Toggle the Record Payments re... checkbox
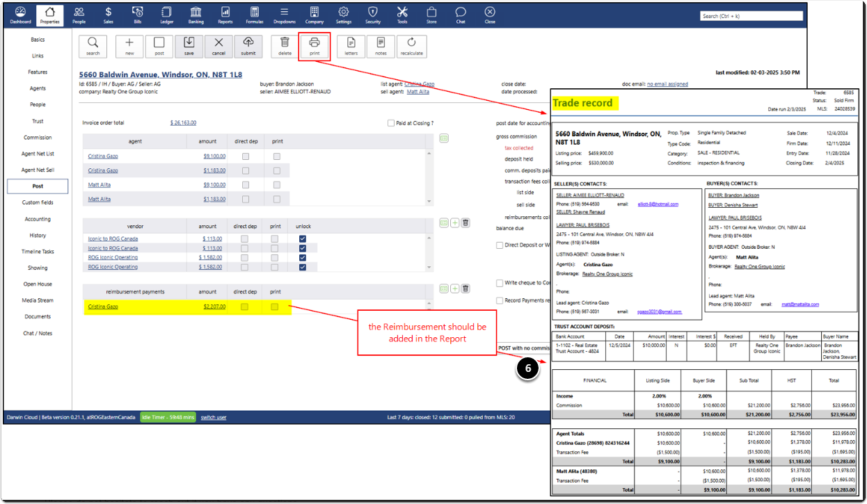The image size is (867, 504). 500,300
